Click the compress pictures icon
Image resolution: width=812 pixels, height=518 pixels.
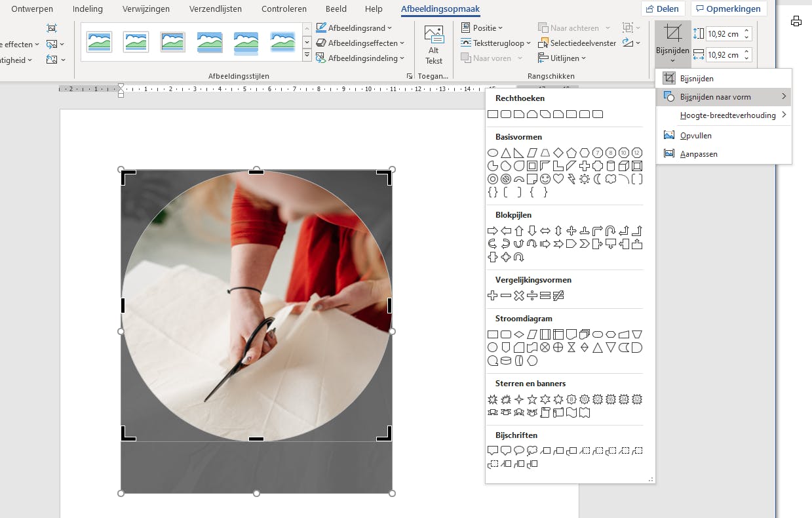52,28
